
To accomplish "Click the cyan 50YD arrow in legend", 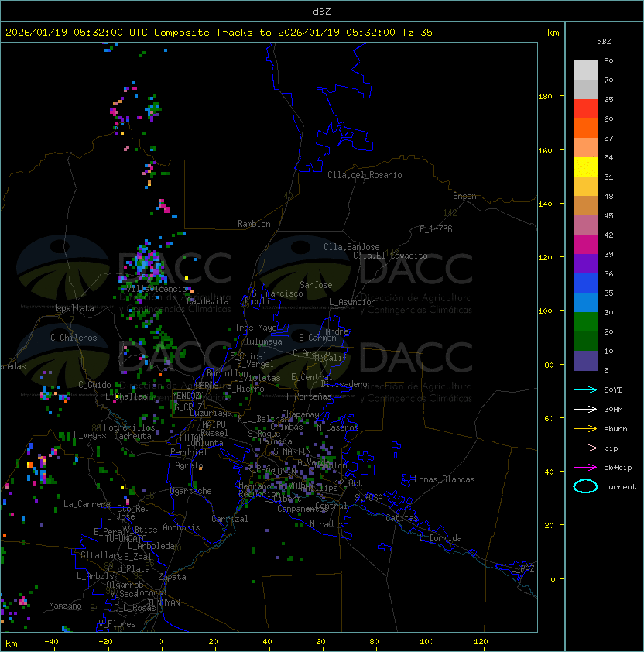I will (x=585, y=389).
